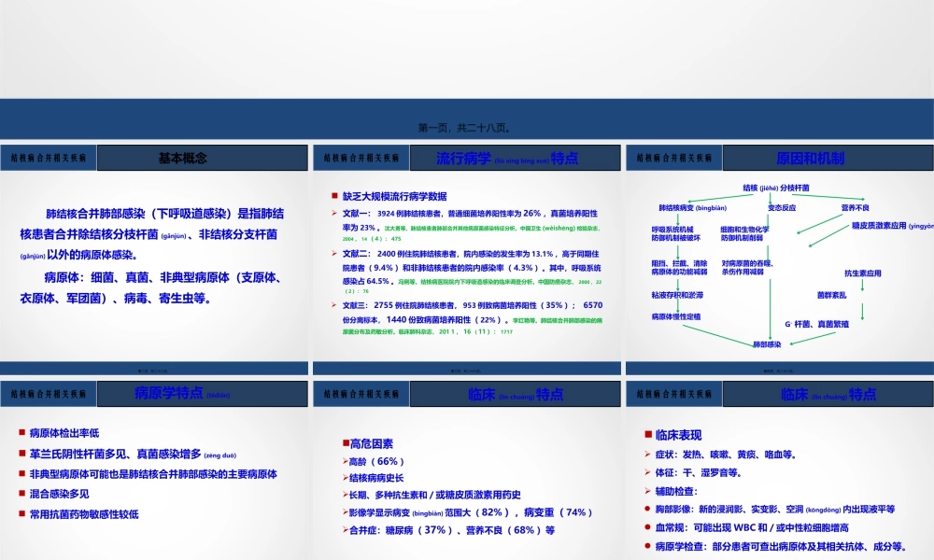The image size is (934, 560).
Task: Select the red dot bullet before 血常规
Action: 647,527
